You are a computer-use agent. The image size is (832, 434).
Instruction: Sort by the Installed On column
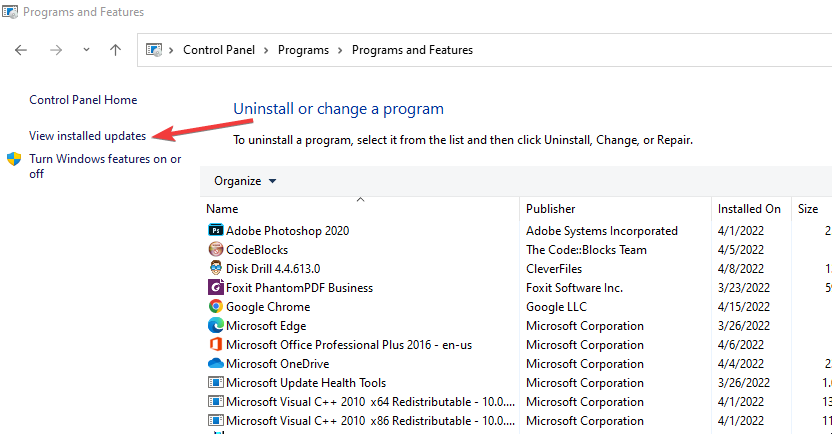point(749,209)
